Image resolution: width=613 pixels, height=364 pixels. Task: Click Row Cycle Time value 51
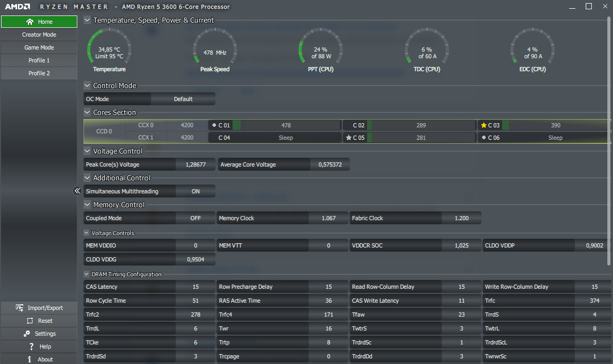click(x=195, y=301)
